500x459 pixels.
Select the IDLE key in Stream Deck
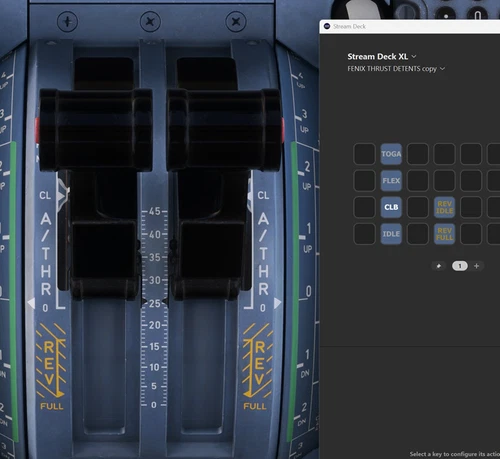point(391,234)
